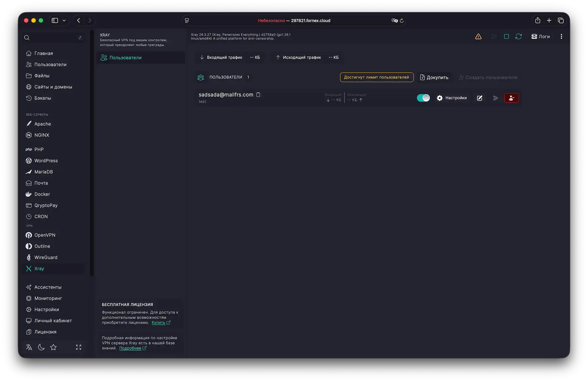Image resolution: width=588 pixels, height=382 pixels.
Task: Click the edit user pencil icon
Action: click(480, 98)
